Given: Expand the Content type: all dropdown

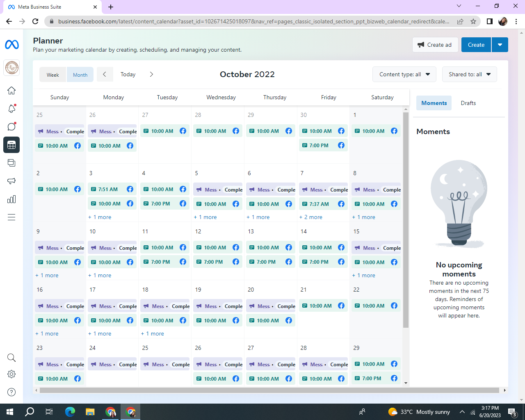Looking at the screenshot, I should (404, 74).
